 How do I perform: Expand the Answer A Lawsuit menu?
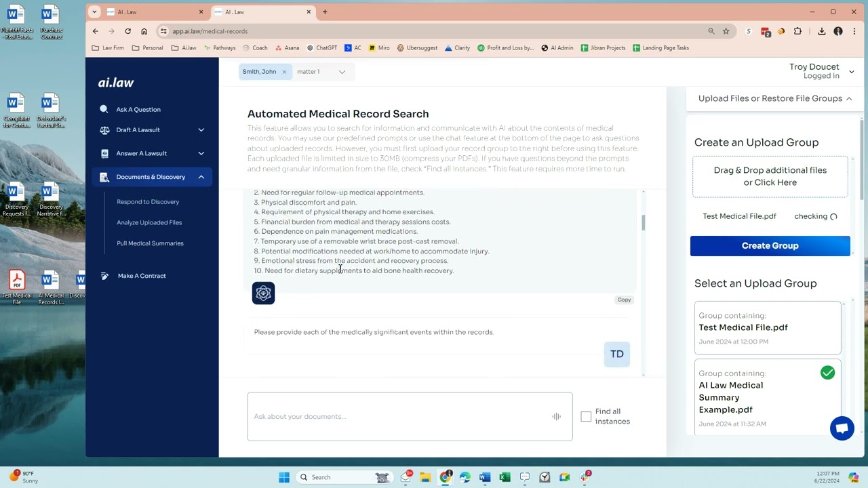201,153
